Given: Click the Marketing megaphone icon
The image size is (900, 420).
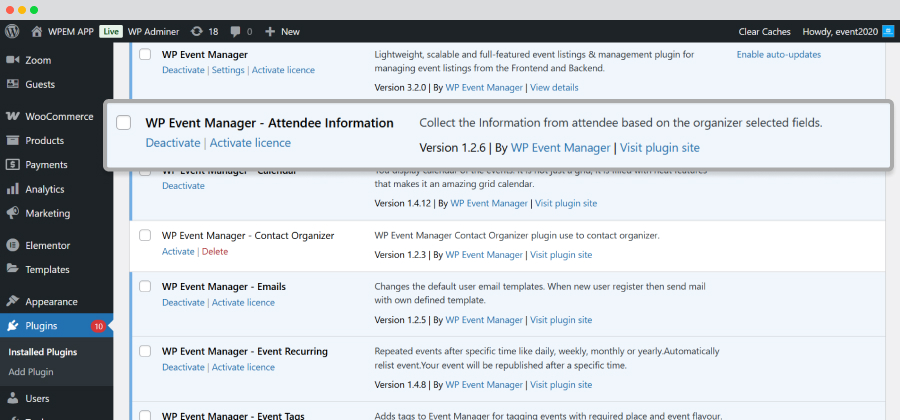Looking at the screenshot, I should point(13,213).
